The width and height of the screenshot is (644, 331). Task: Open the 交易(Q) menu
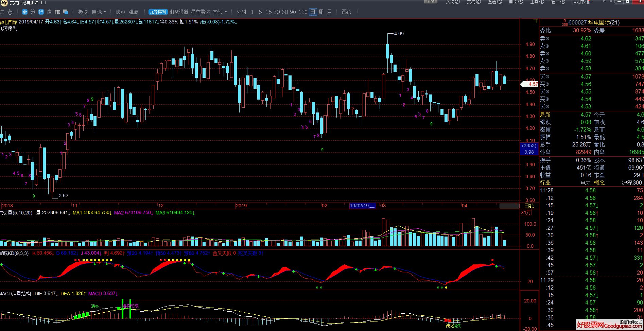tap(474, 2)
